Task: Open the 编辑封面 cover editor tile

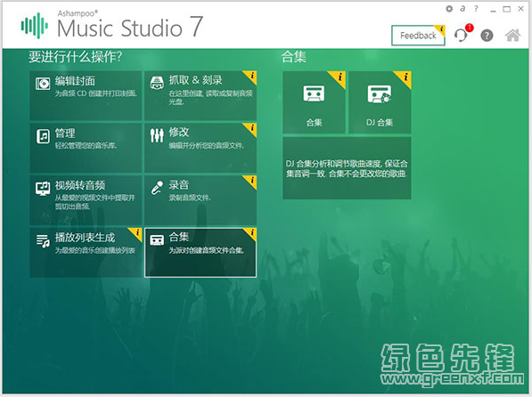Action: (x=86, y=95)
